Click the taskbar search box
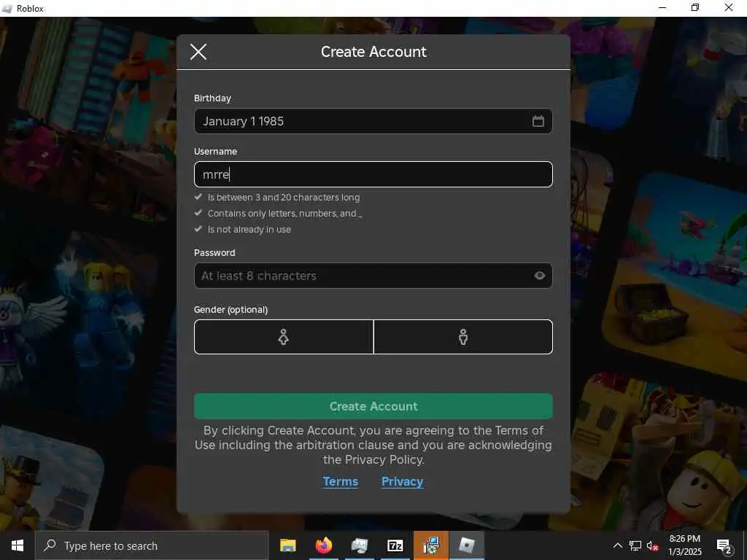 [x=152, y=545]
